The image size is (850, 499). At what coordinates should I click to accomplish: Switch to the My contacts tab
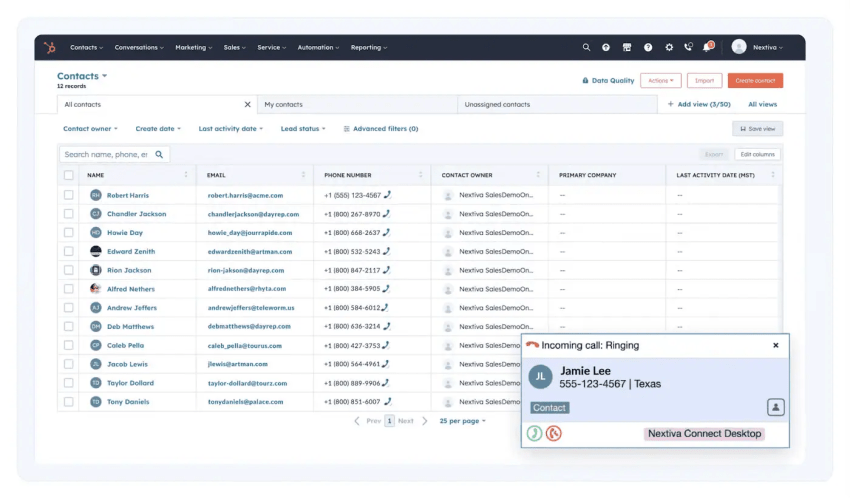pos(357,105)
